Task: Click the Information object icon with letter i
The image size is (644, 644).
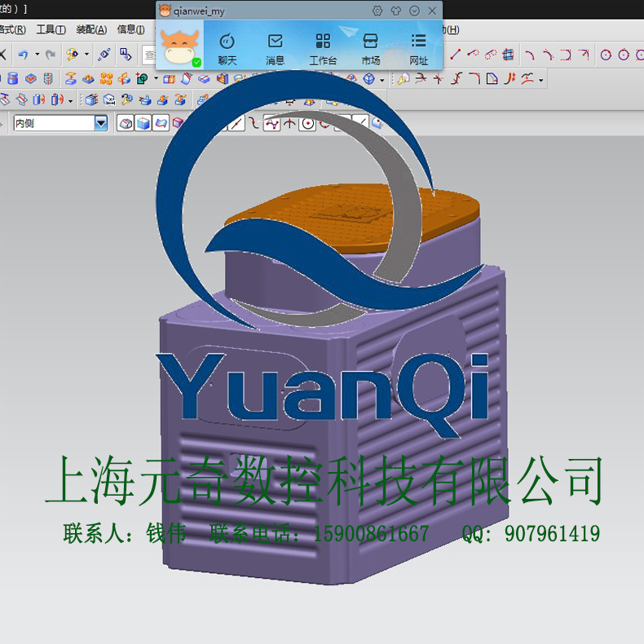Action: [x=126, y=55]
